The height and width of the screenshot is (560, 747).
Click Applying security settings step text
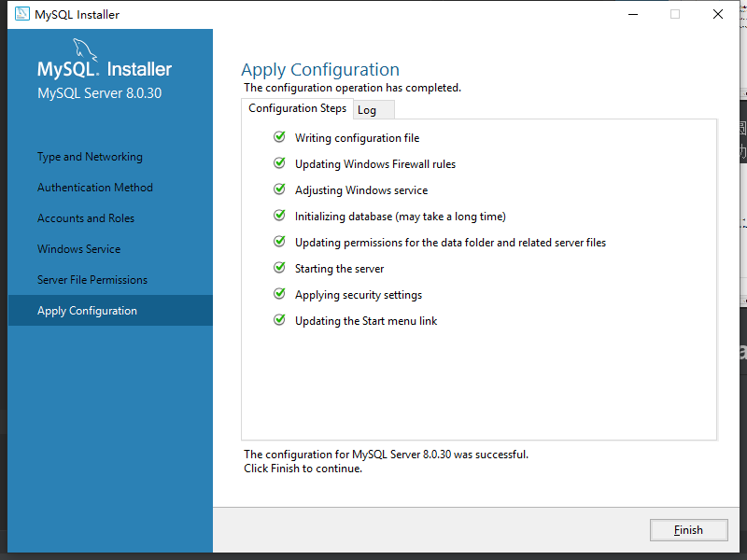[x=359, y=295]
